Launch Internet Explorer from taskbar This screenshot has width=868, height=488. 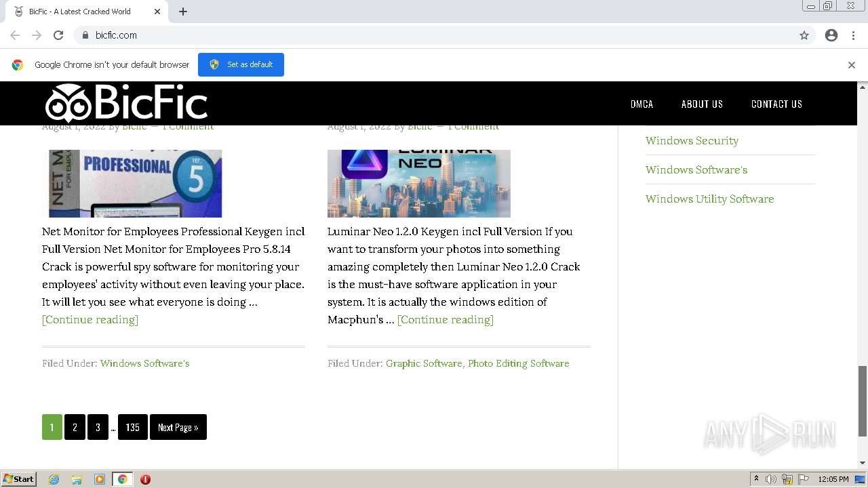coord(54,479)
